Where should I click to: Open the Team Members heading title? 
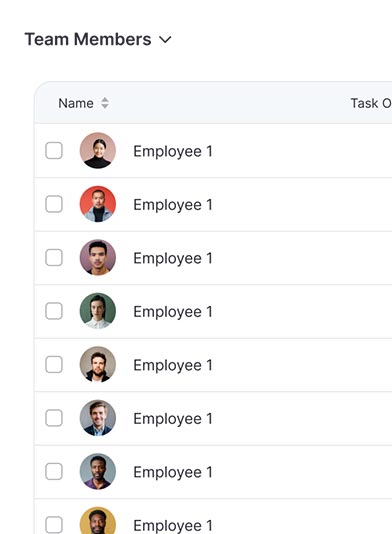[x=88, y=39]
